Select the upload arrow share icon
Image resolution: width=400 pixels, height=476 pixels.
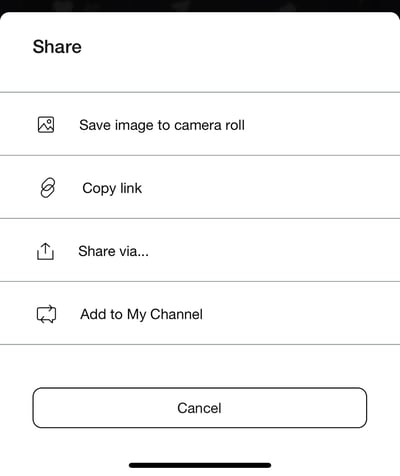45,251
